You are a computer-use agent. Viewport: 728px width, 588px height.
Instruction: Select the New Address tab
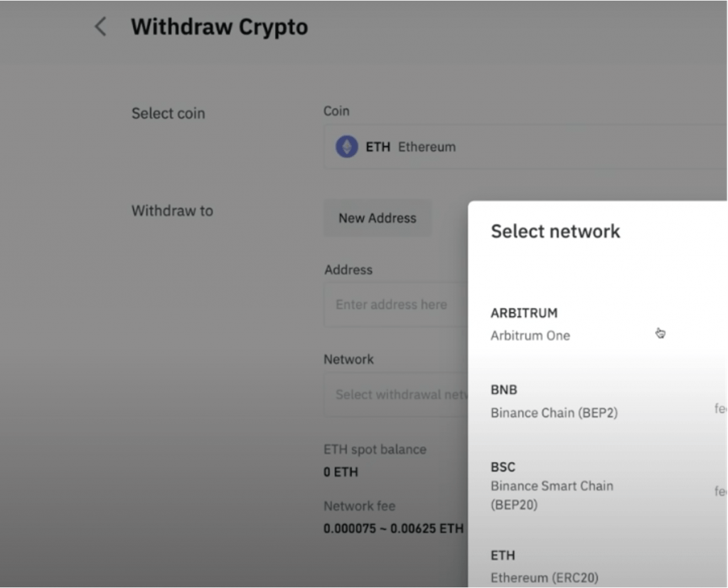[377, 218]
